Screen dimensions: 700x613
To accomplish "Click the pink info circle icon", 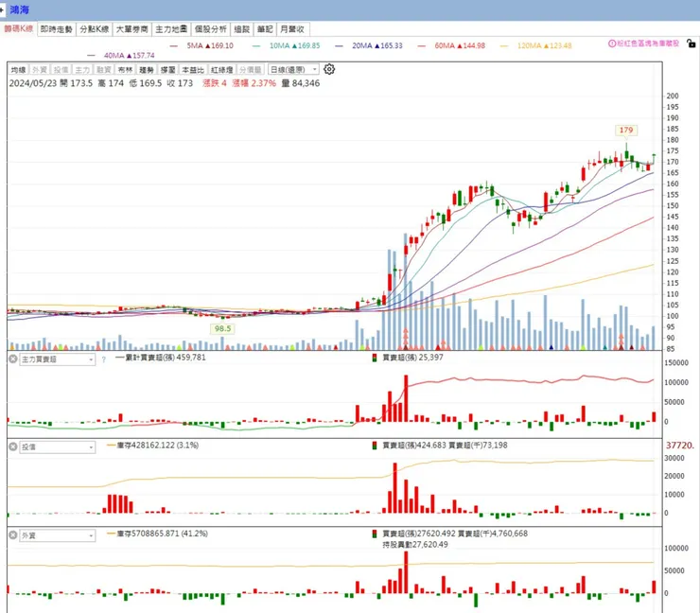I will pos(612,44).
